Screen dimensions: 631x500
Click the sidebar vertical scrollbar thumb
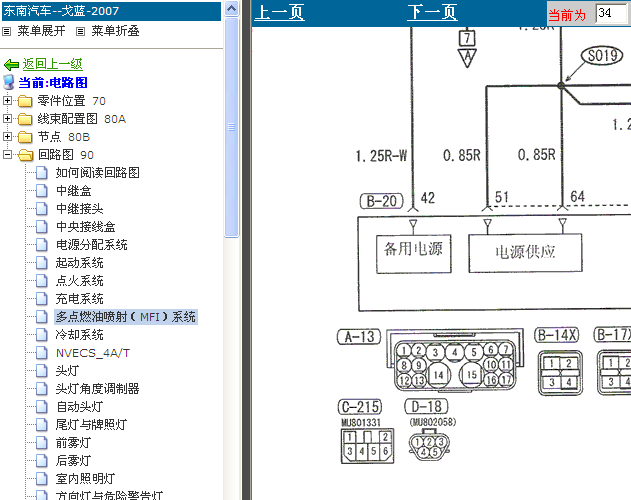click(231, 128)
